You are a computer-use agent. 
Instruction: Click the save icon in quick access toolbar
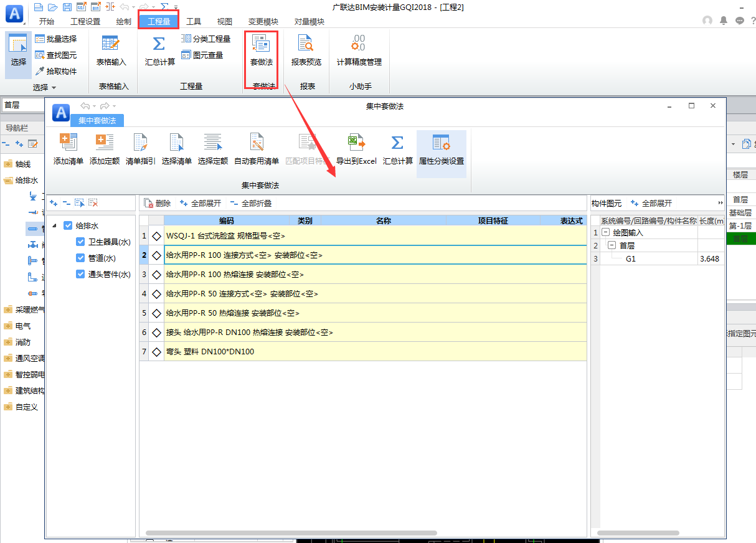click(67, 7)
